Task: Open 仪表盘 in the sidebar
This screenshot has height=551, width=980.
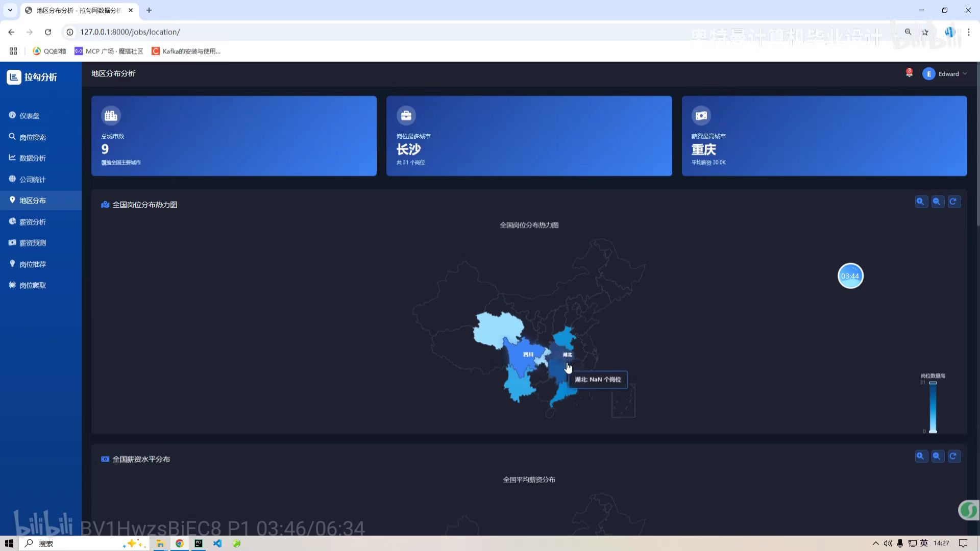Action: pyautogui.click(x=30, y=116)
